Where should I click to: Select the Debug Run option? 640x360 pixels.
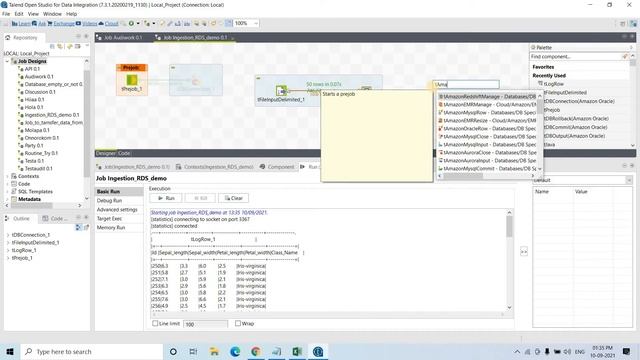pos(109,200)
